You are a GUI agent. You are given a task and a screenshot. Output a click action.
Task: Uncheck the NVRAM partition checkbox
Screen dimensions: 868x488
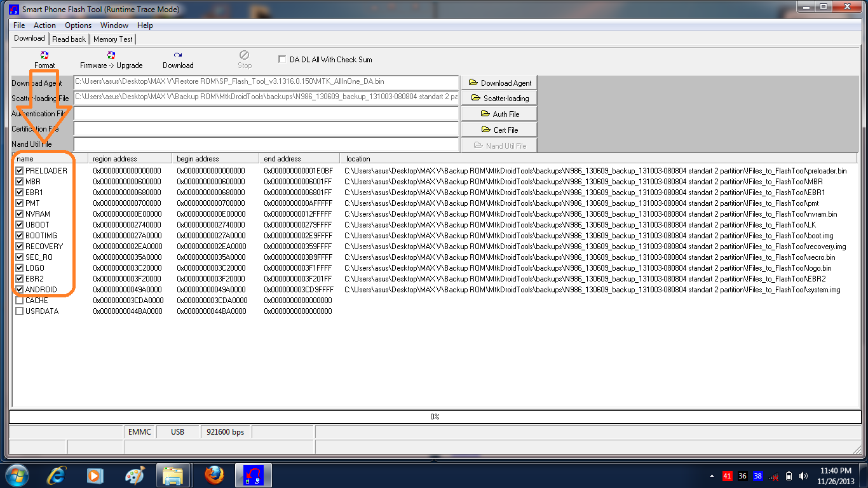[20, 213]
